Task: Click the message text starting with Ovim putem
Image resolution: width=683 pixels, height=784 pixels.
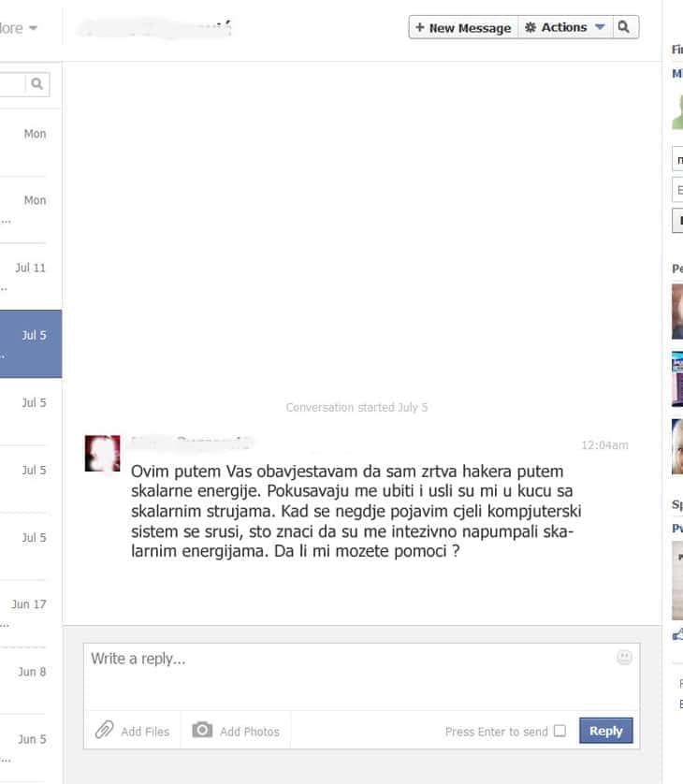Action: 356,511
